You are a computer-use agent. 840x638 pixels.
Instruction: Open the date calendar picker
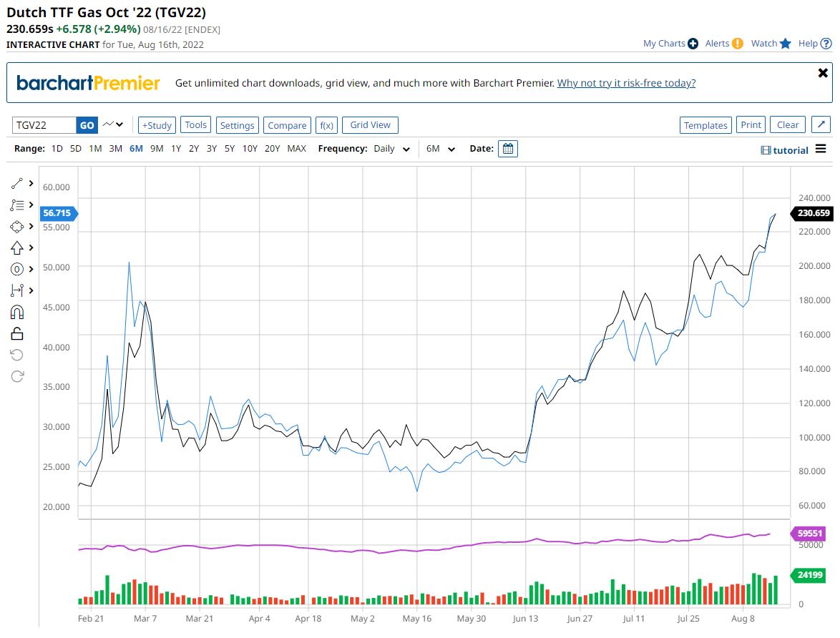(507, 149)
